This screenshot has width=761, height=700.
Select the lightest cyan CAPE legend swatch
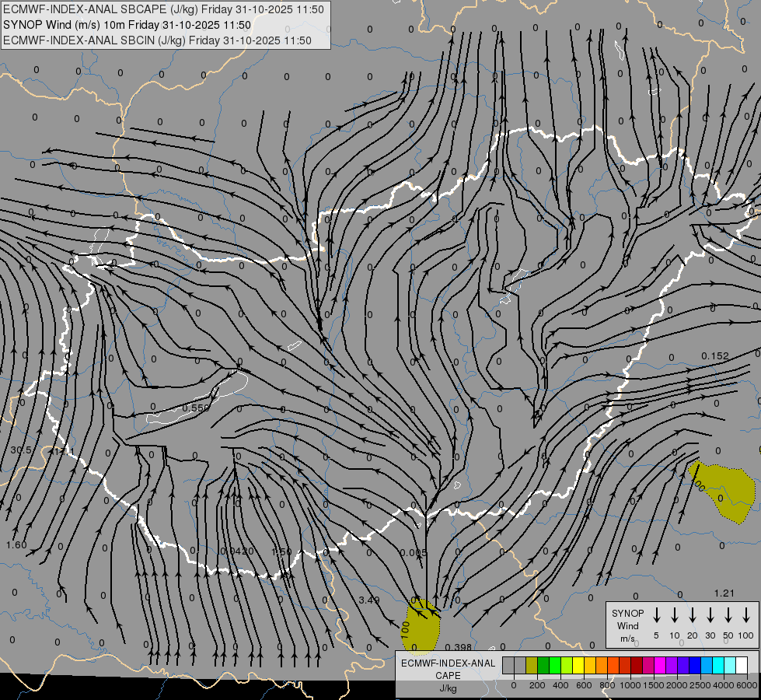pos(729,665)
